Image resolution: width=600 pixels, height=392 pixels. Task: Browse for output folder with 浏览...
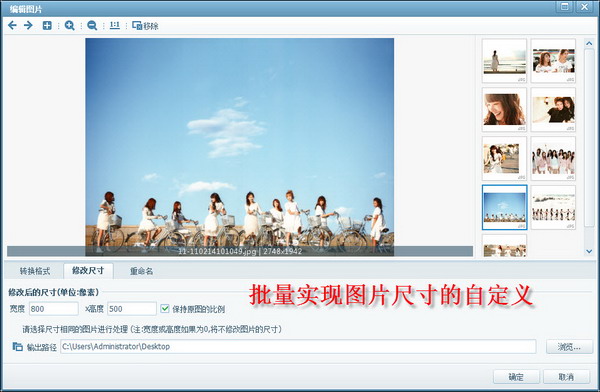tap(569, 347)
